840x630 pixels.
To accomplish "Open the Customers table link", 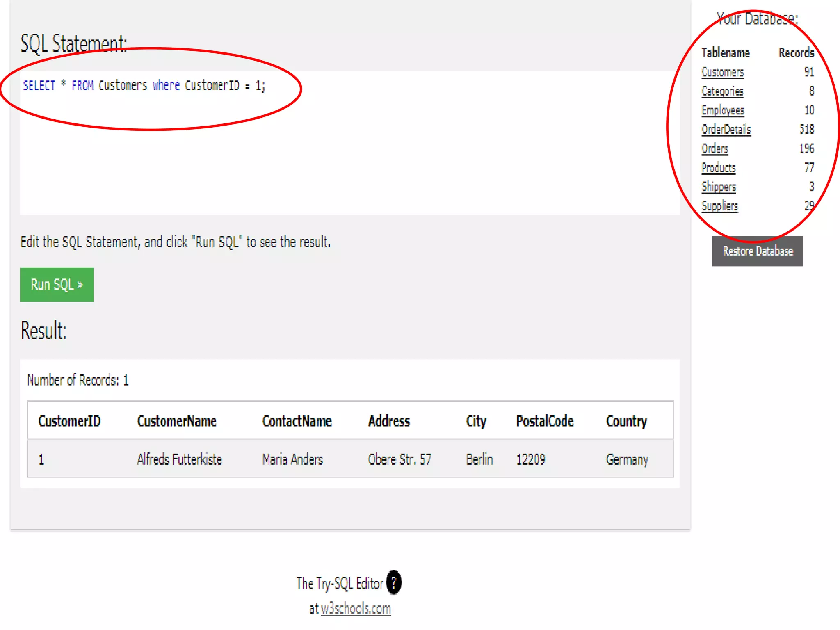I will 722,72.
